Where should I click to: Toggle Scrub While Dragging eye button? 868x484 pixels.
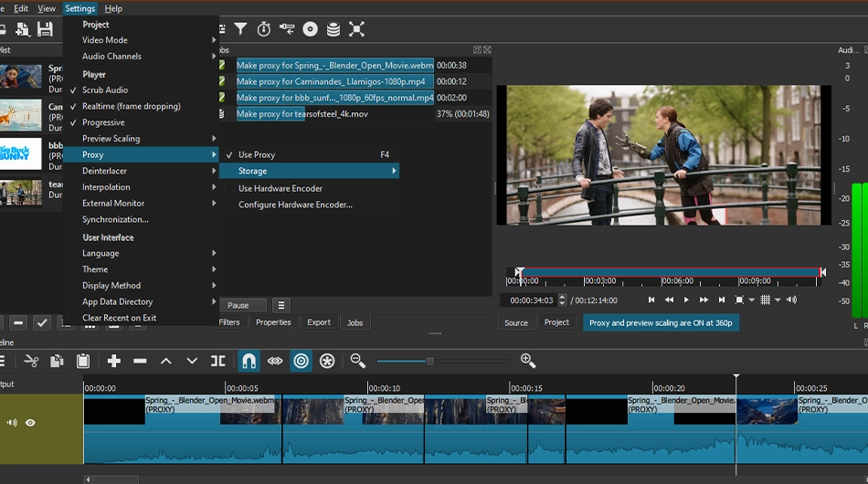(275, 362)
